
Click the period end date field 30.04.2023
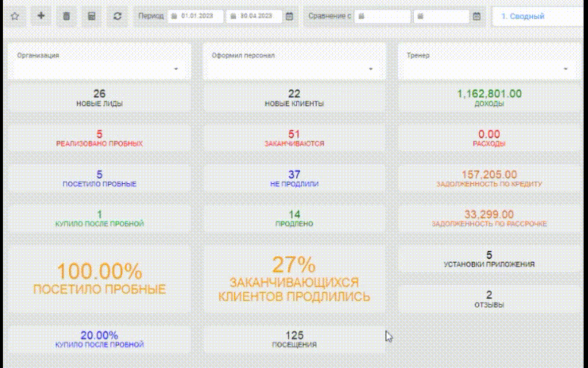point(254,16)
